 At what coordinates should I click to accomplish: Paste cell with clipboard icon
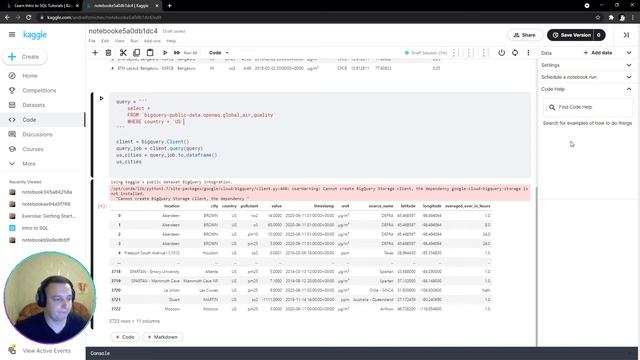pyautogui.click(x=150, y=53)
